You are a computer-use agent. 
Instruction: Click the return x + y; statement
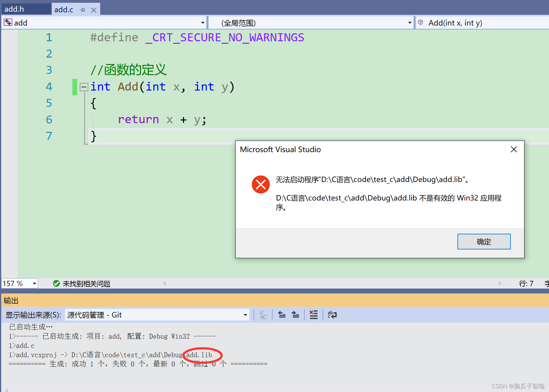coord(162,119)
